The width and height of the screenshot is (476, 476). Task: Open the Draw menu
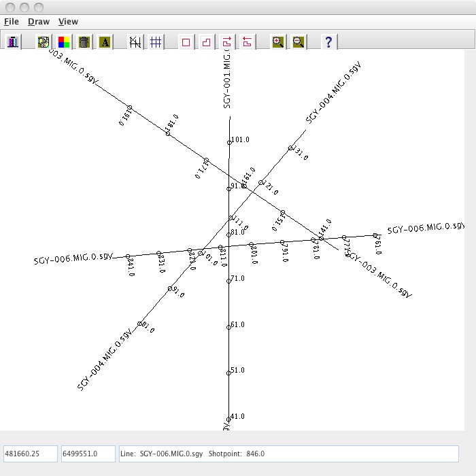(39, 22)
